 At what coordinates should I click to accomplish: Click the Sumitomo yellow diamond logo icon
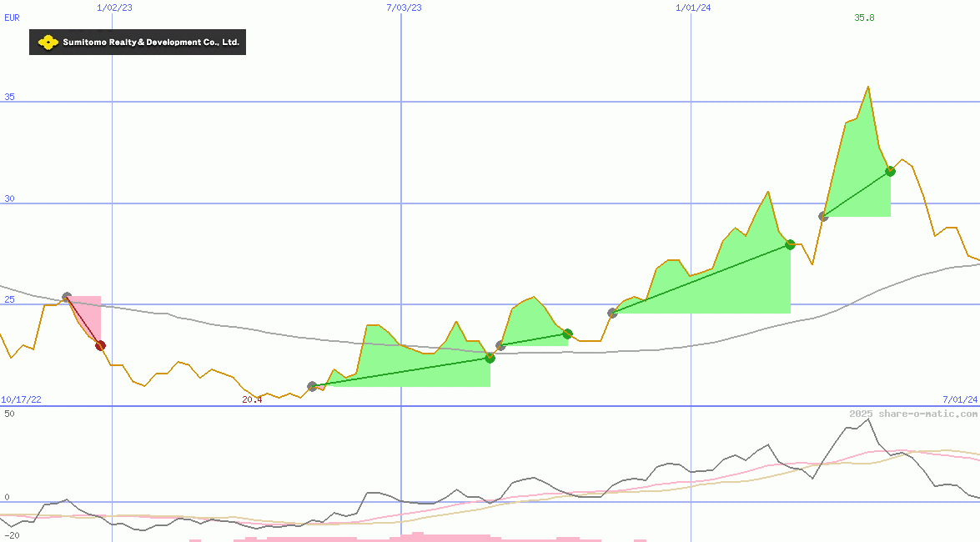(48, 43)
